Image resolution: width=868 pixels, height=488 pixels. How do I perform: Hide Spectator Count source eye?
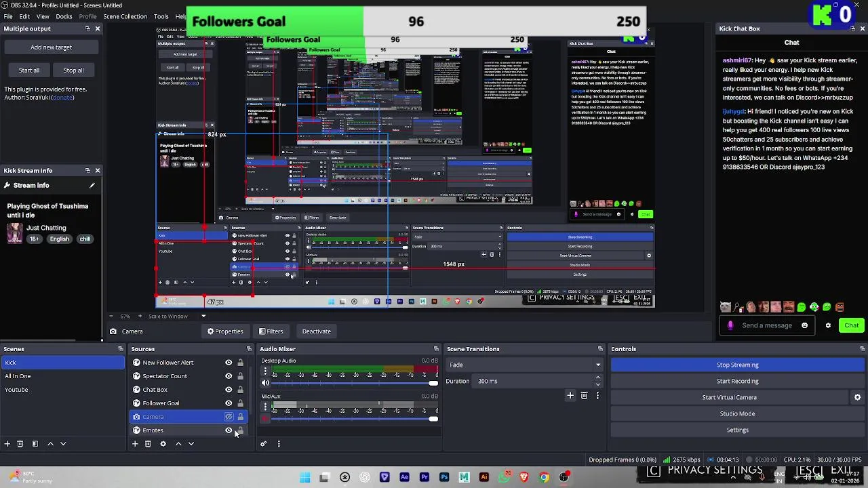click(x=229, y=376)
